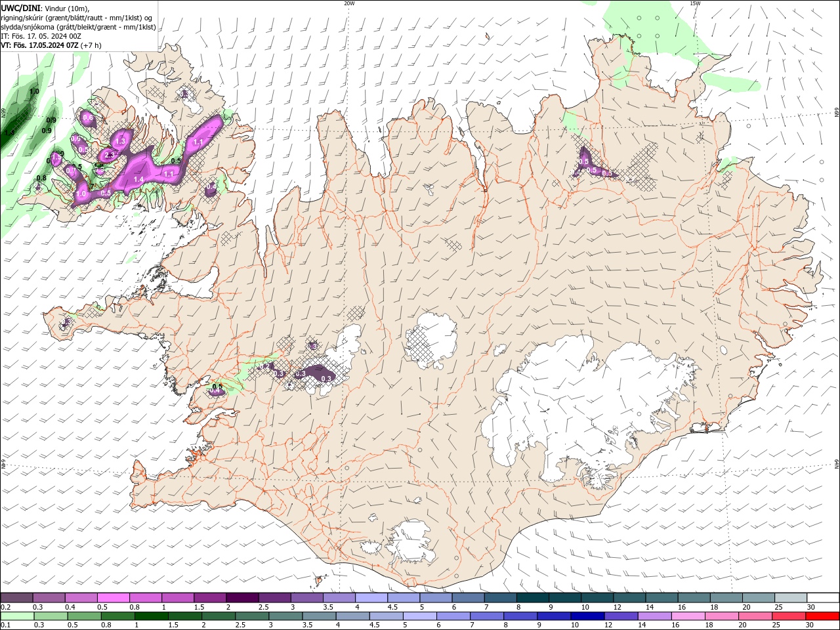The height and width of the screenshot is (630, 840).
Task: Click the '15W' longitude label
Action: (x=695, y=3)
